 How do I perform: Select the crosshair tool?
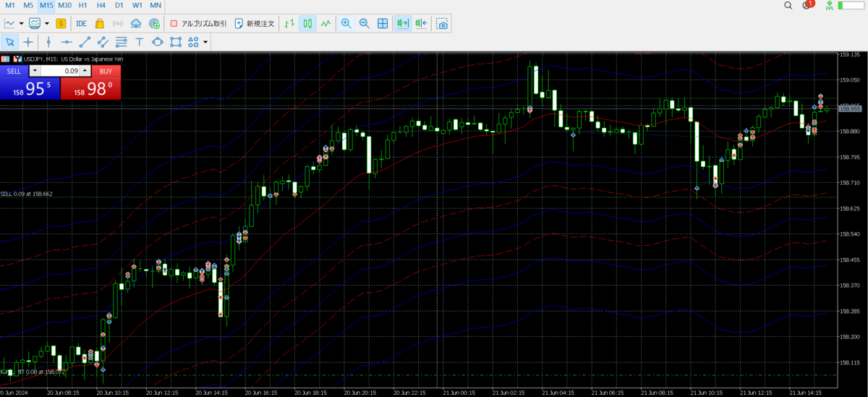pos(28,41)
